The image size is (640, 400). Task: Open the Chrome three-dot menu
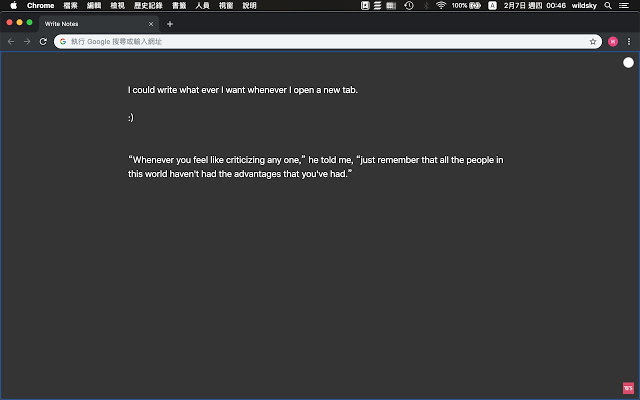click(628, 42)
